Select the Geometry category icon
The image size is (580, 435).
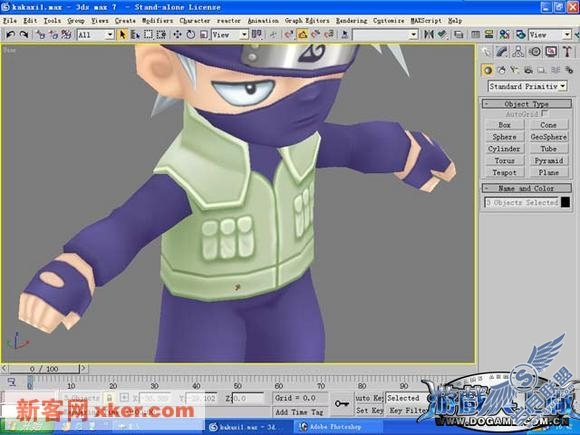488,70
